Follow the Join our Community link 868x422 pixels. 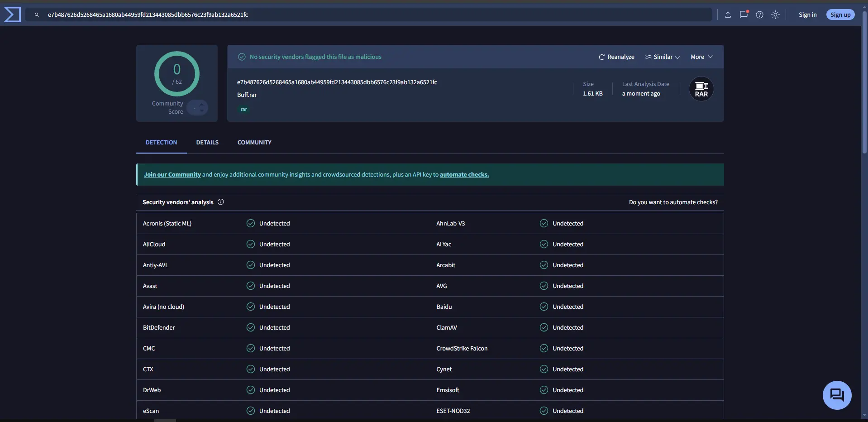pos(172,175)
